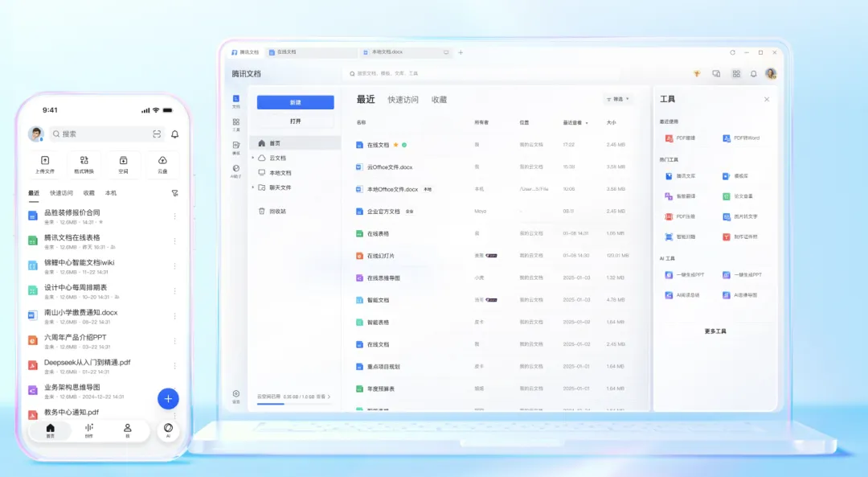This screenshot has height=477, width=868.
Task: Launch the AI思维导图 tool
Action: [x=740, y=295]
